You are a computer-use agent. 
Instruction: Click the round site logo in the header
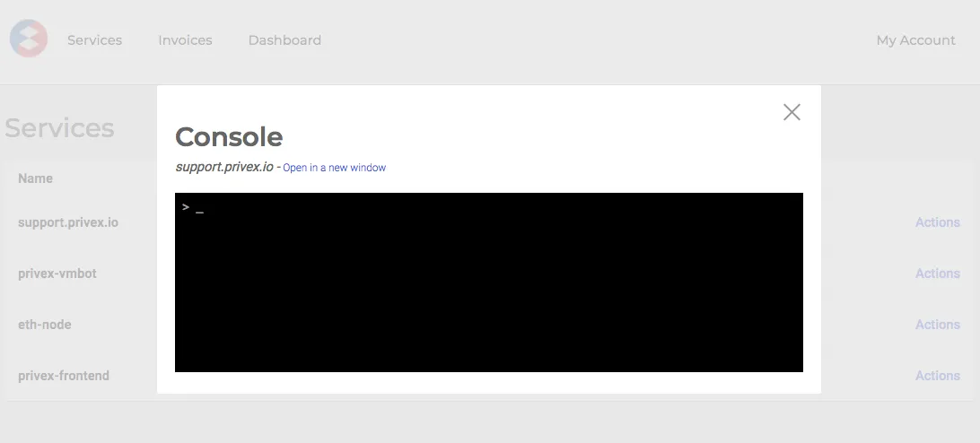29,39
